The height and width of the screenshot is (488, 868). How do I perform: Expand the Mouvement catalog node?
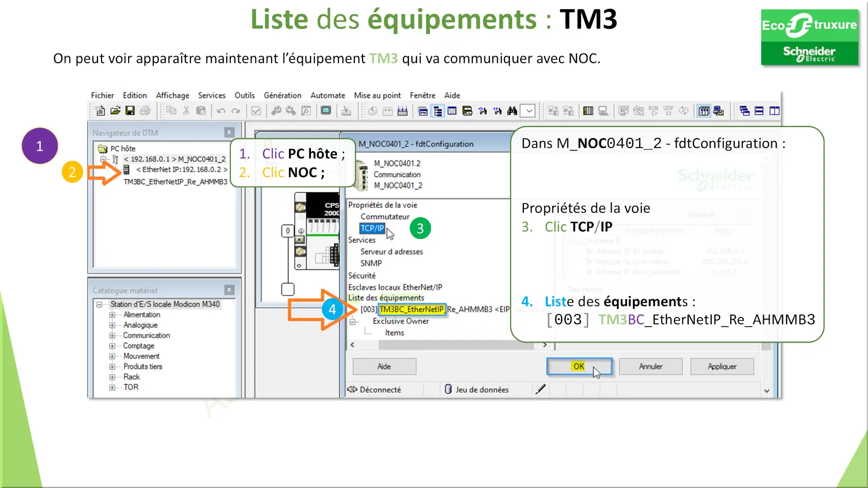pyautogui.click(x=112, y=356)
